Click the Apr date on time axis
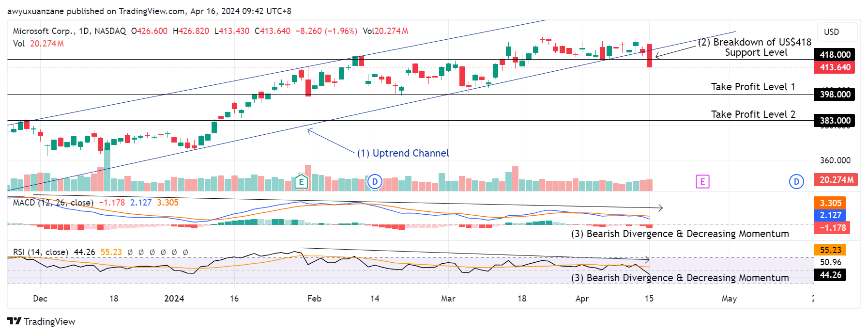This screenshot has width=868, height=334. pos(582,299)
